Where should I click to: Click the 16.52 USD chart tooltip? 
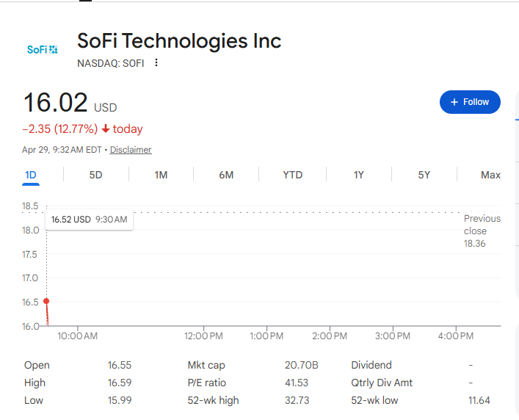89,220
